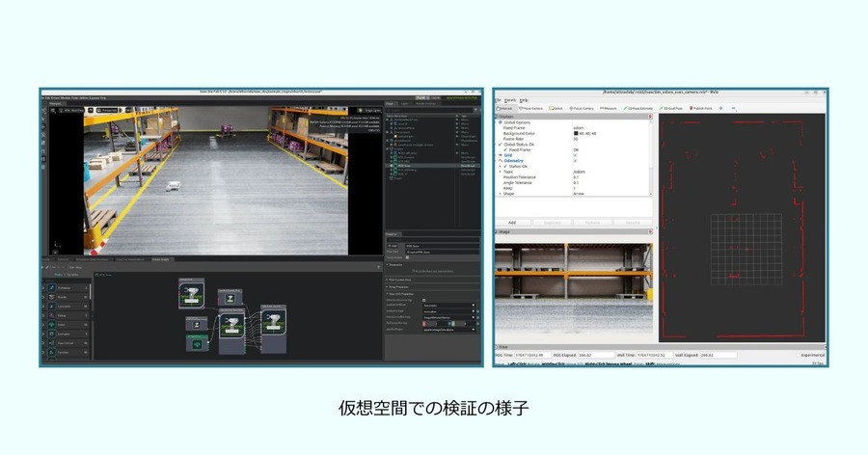Close the RViz Image panel
This screenshot has width=868, height=455.
pos(650,231)
